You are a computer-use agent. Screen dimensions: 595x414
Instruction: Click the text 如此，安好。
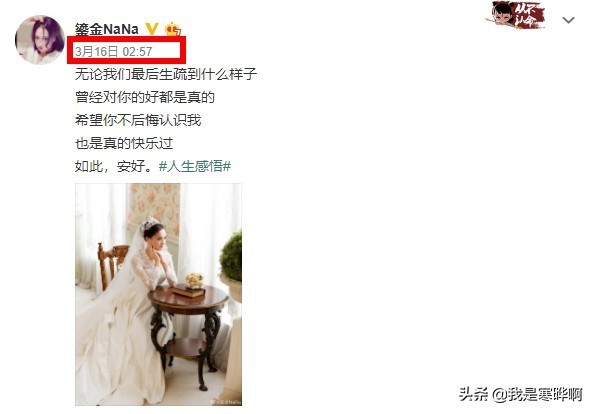[x=115, y=166]
